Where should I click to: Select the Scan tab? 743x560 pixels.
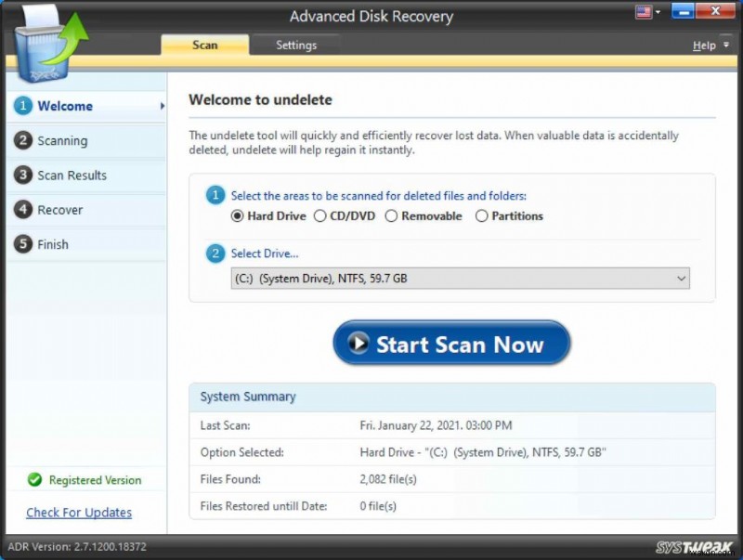204,44
